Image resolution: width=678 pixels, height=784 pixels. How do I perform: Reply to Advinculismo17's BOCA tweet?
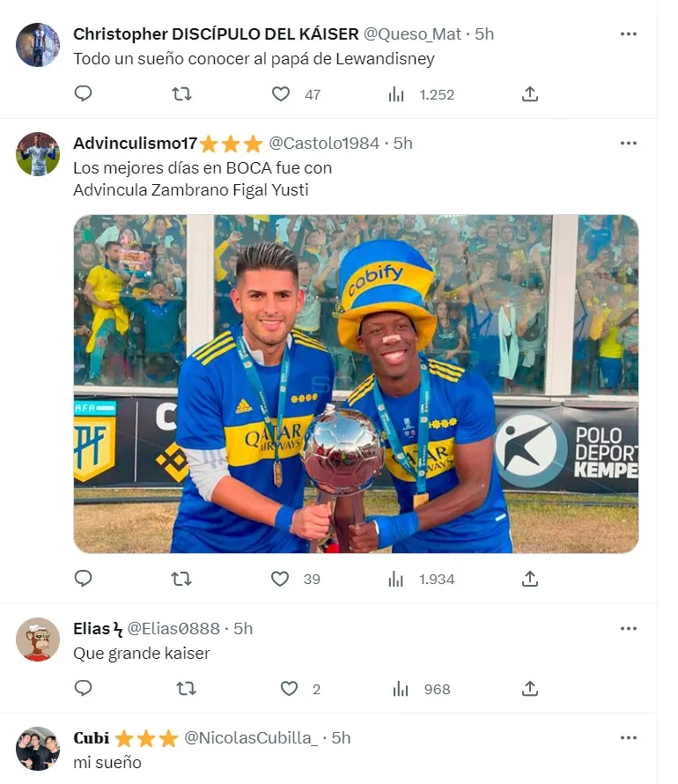click(x=84, y=579)
